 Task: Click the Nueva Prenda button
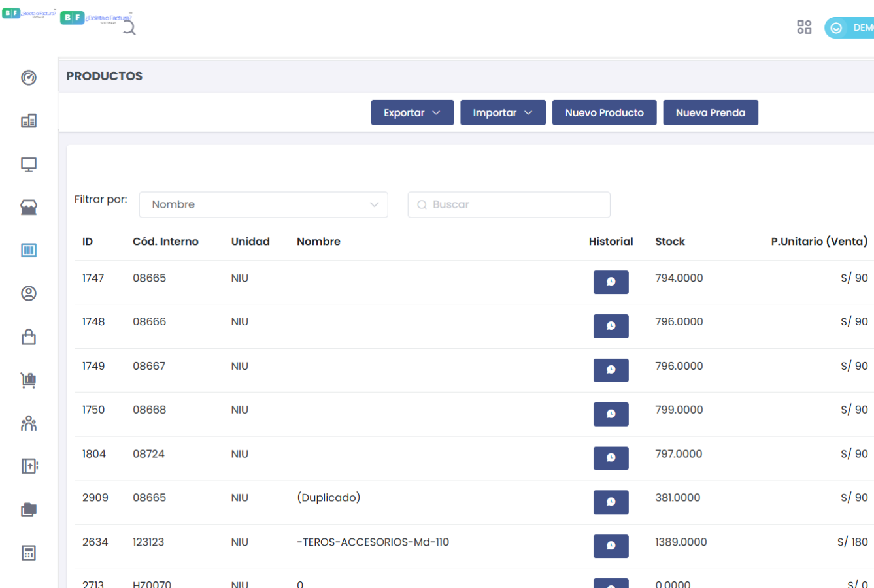point(710,113)
